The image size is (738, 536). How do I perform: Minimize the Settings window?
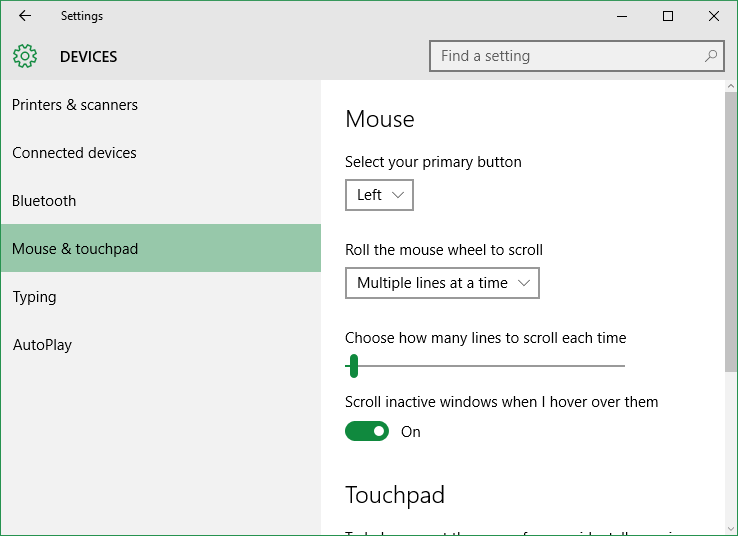point(622,16)
